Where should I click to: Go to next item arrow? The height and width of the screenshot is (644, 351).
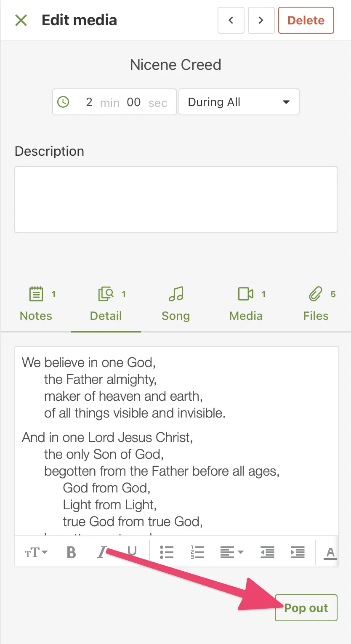pyautogui.click(x=261, y=20)
